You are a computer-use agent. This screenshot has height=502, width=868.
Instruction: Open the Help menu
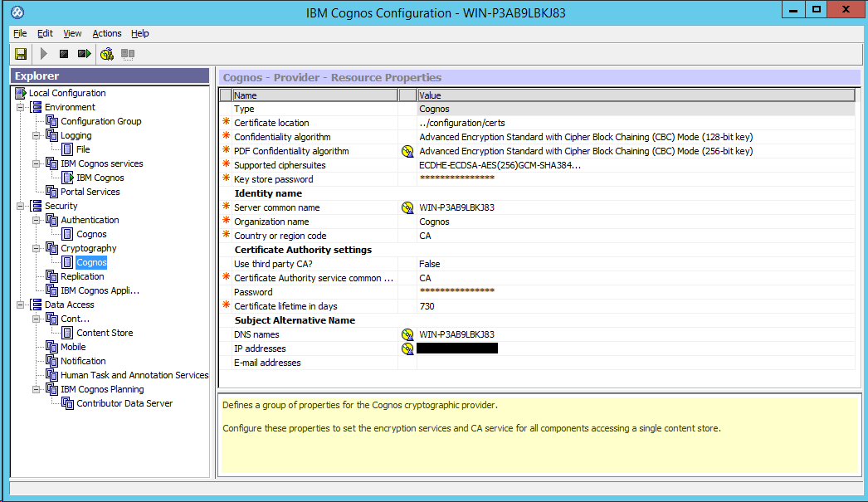(140, 33)
